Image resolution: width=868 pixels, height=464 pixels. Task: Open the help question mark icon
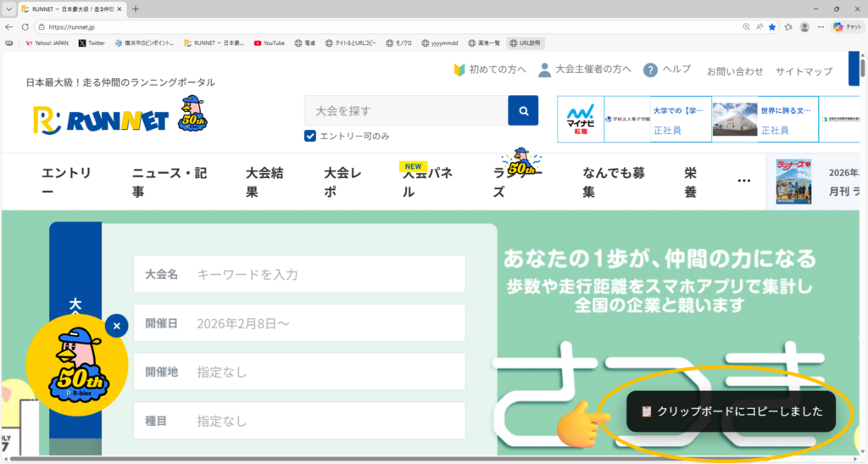point(650,70)
